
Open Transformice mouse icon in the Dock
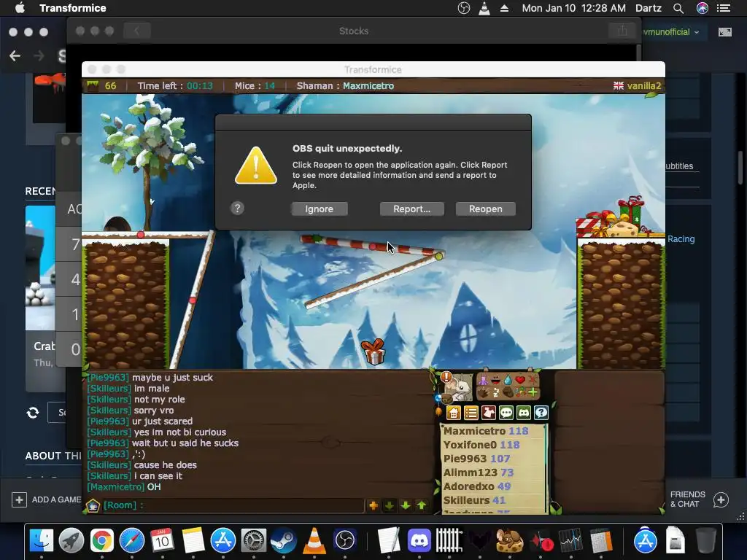pyautogui.click(x=510, y=540)
